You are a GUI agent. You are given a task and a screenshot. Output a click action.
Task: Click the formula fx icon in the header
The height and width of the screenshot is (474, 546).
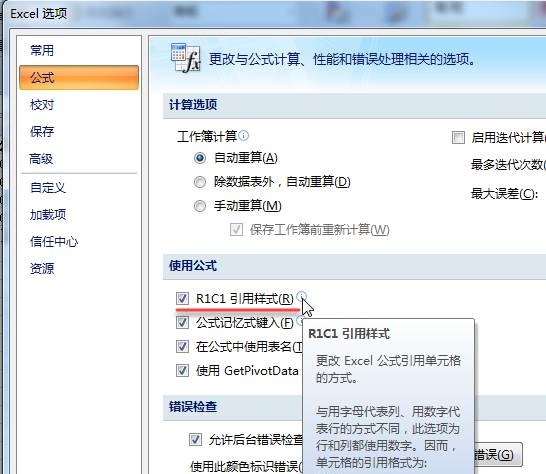point(186,57)
